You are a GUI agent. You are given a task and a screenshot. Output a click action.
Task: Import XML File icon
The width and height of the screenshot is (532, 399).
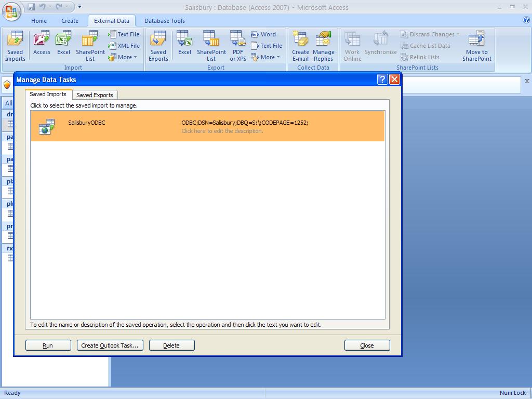pyautogui.click(x=124, y=46)
